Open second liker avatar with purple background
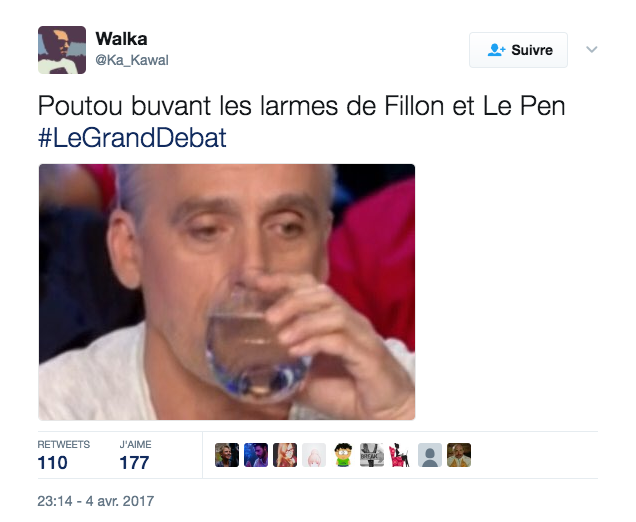 (x=256, y=455)
